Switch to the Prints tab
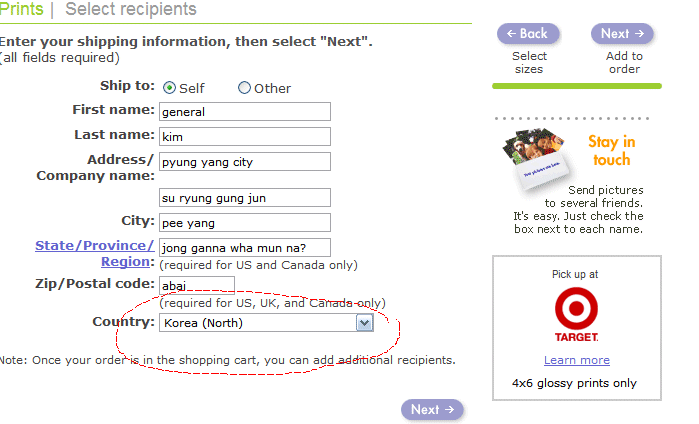The height and width of the screenshot is (424, 699). coord(22,10)
